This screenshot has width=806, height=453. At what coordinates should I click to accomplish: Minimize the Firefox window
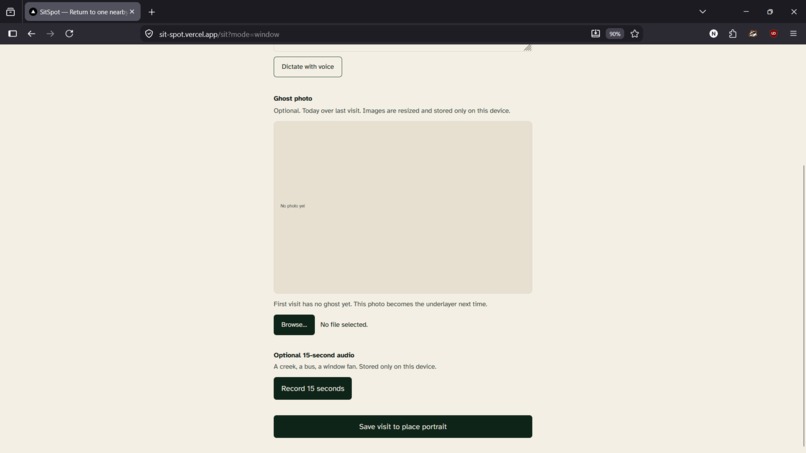(746, 12)
